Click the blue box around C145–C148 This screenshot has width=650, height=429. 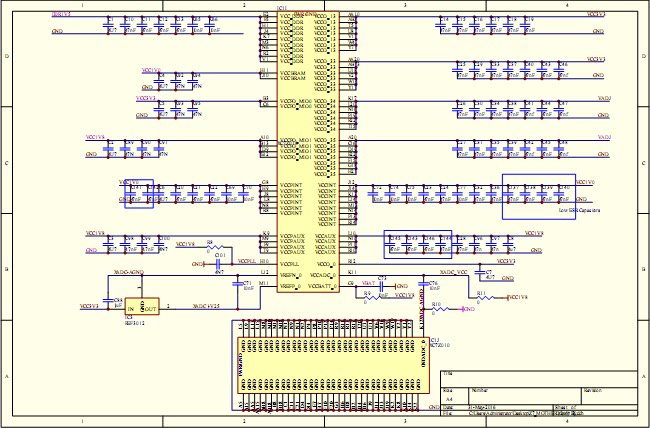point(417,244)
